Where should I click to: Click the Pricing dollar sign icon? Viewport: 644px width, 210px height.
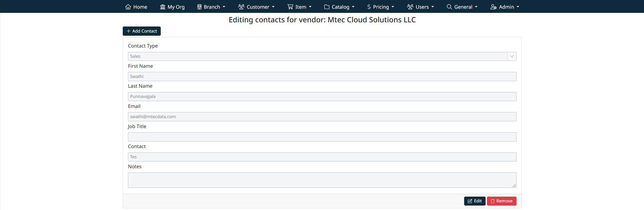369,7
